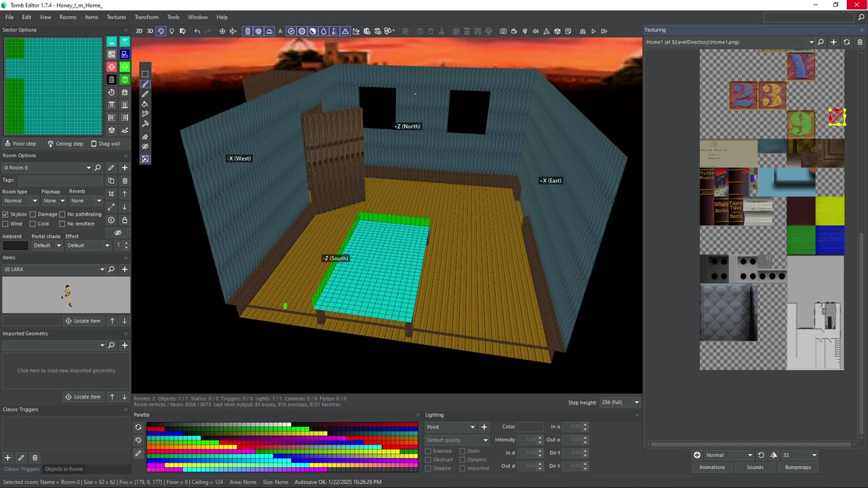Switch viewport to 3D mode
Screen dimensions: 868x488
click(x=150, y=31)
